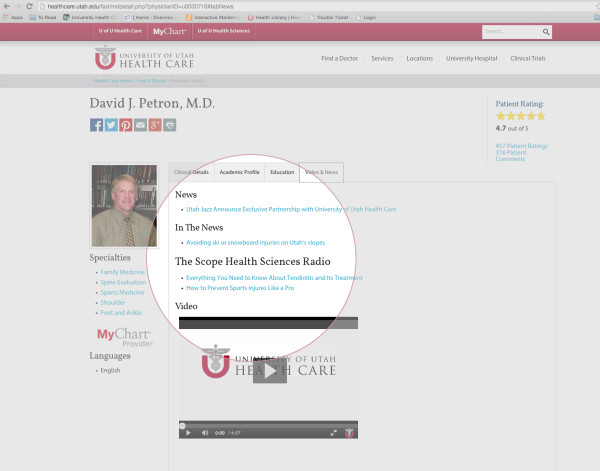
Task: Reload the page with the refresh icon
Action: [29, 6]
